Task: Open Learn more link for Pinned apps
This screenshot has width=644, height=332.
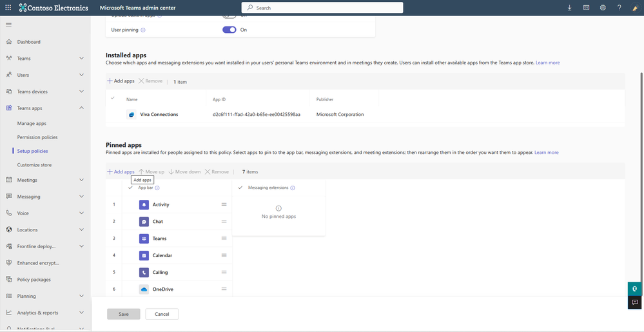Action: pos(546,152)
